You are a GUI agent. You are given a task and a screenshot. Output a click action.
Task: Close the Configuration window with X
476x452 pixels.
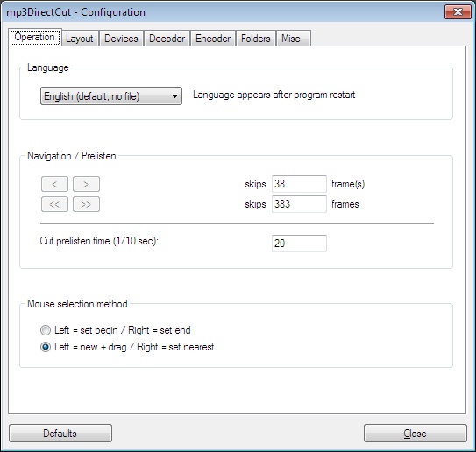tap(458, 12)
